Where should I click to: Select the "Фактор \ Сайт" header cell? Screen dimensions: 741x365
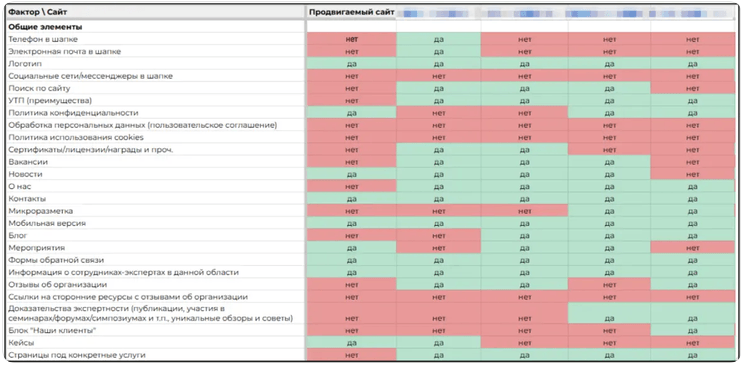coord(155,12)
